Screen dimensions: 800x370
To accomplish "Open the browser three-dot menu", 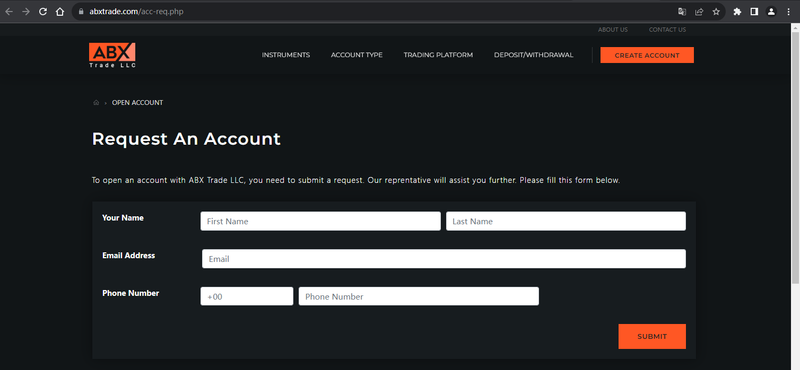I will point(789,12).
